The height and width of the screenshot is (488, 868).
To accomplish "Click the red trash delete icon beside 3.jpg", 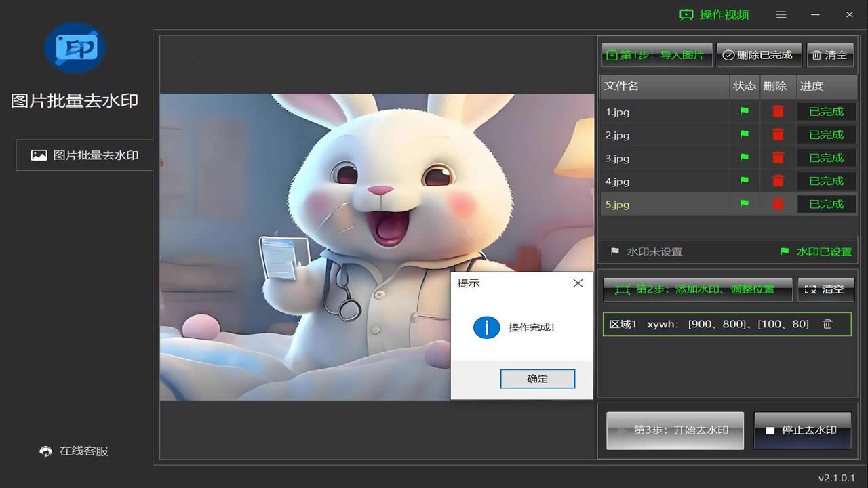I will point(777,158).
